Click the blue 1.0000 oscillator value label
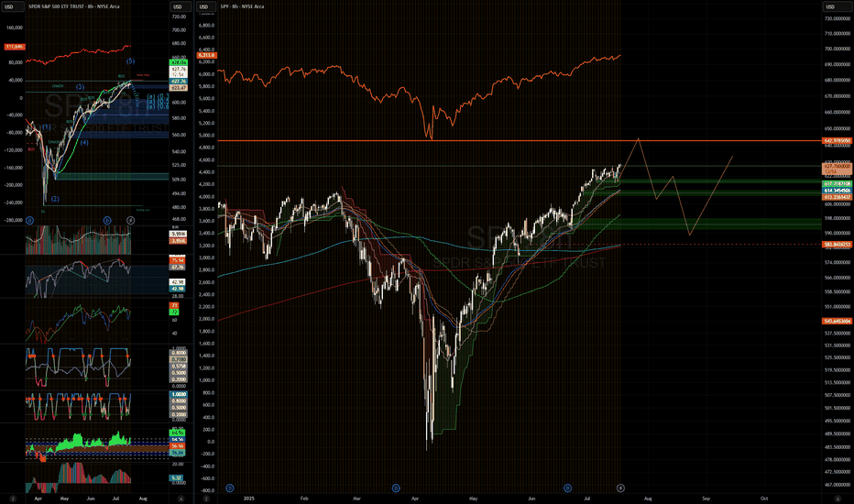The image size is (854, 504). point(179,394)
